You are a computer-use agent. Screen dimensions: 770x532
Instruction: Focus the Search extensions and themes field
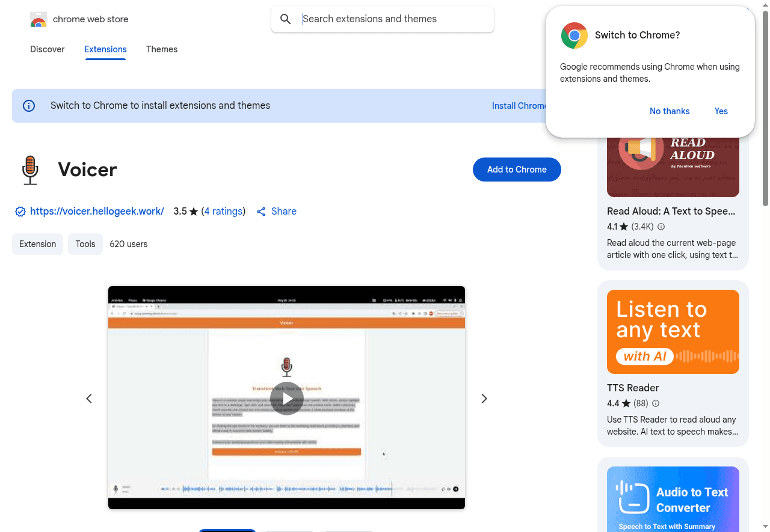[x=391, y=19]
